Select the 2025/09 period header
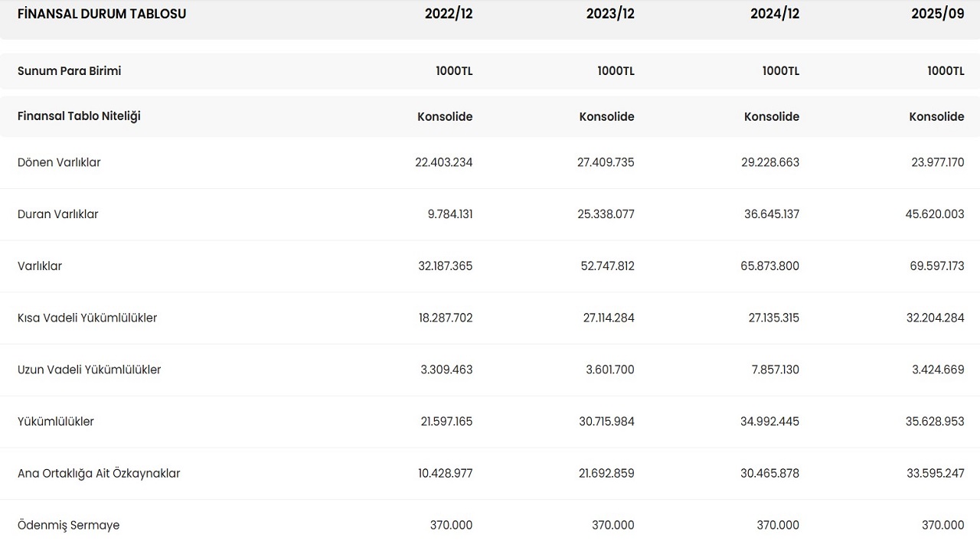This screenshot has height=551, width=980. click(939, 14)
